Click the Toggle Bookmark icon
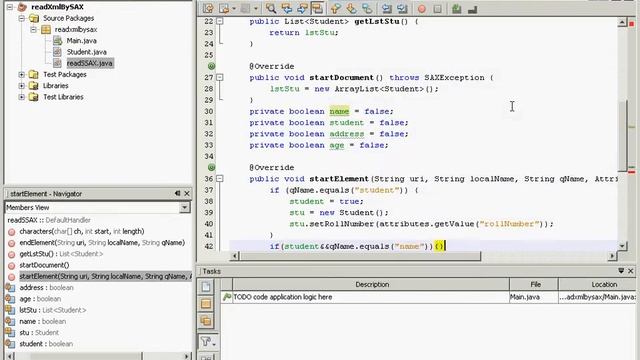 click(x=367, y=9)
